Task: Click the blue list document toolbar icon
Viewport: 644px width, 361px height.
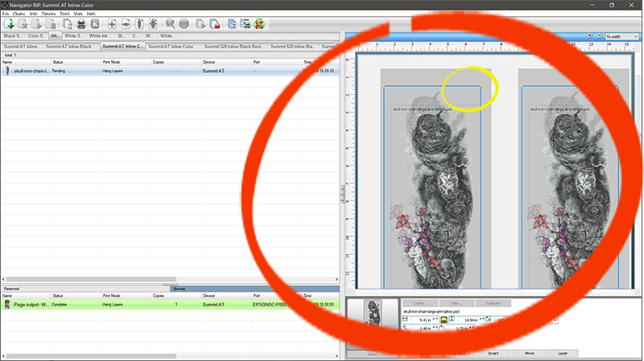Action: click(232, 24)
